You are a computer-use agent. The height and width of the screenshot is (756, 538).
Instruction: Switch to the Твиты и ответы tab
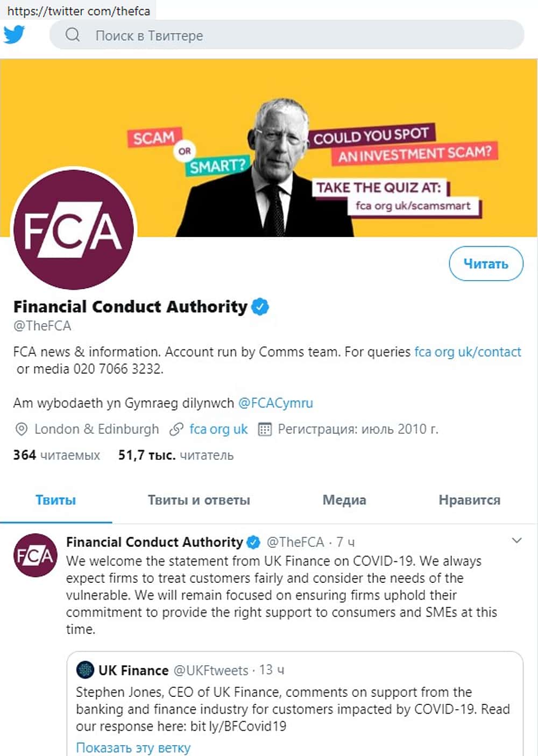coord(199,500)
